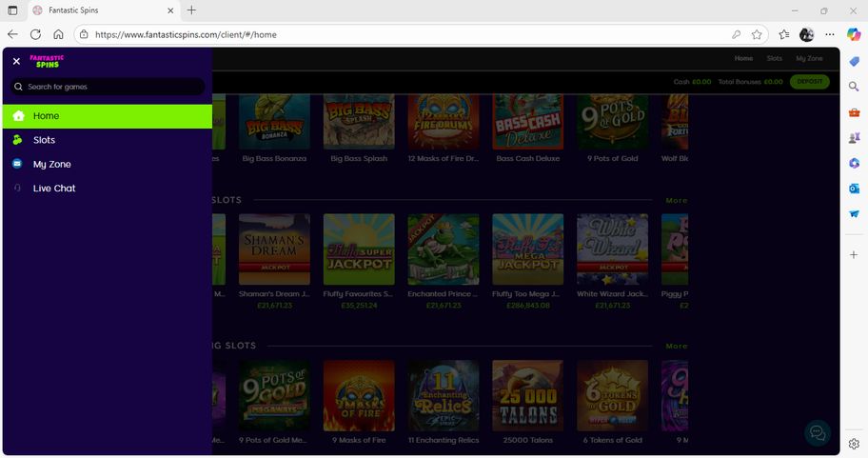Open Microsoft 365 in the sidebar

tap(854, 163)
